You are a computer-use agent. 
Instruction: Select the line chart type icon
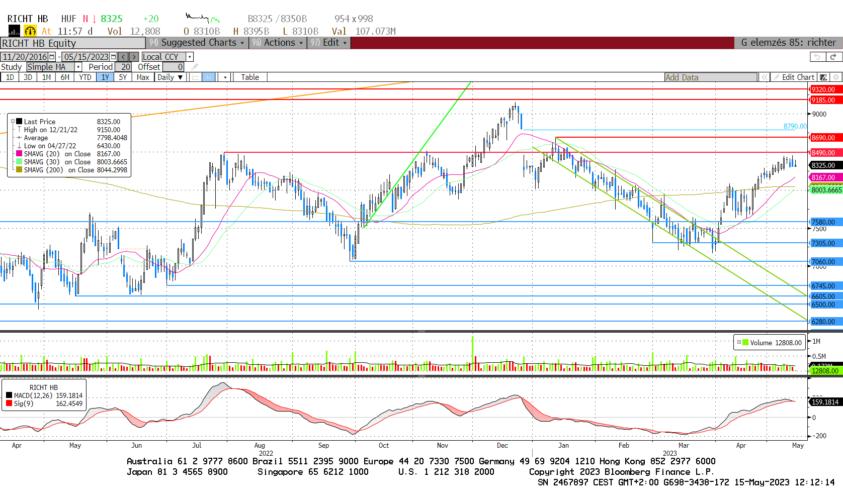point(195,77)
